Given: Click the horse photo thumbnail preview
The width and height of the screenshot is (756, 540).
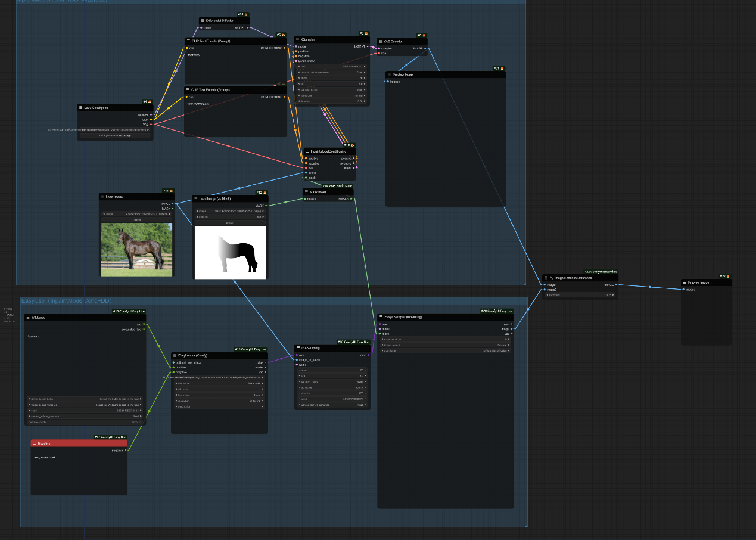Looking at the screenshot, I should pos(136,249).
